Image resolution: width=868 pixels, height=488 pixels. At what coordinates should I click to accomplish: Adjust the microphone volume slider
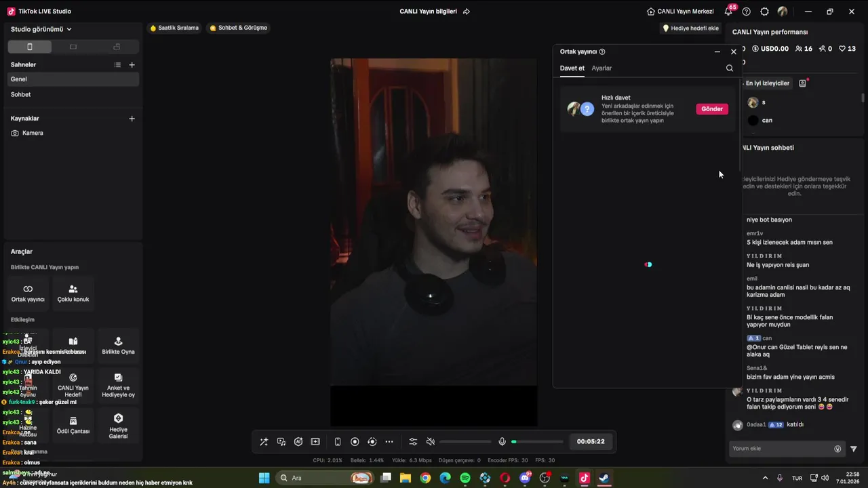click(537, 442)
